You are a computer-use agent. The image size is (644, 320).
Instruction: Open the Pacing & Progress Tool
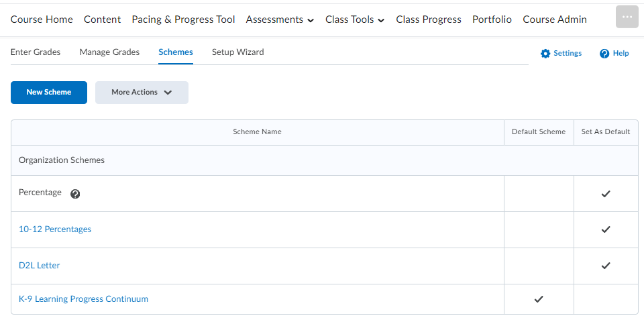(183, 19)
